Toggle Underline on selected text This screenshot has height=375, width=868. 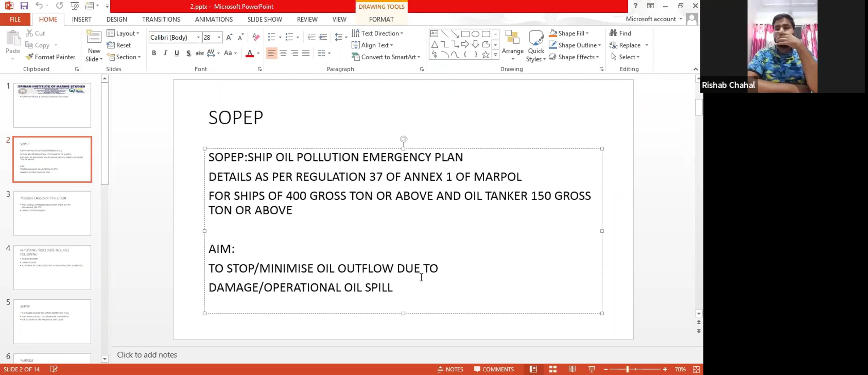coord(176,53)
